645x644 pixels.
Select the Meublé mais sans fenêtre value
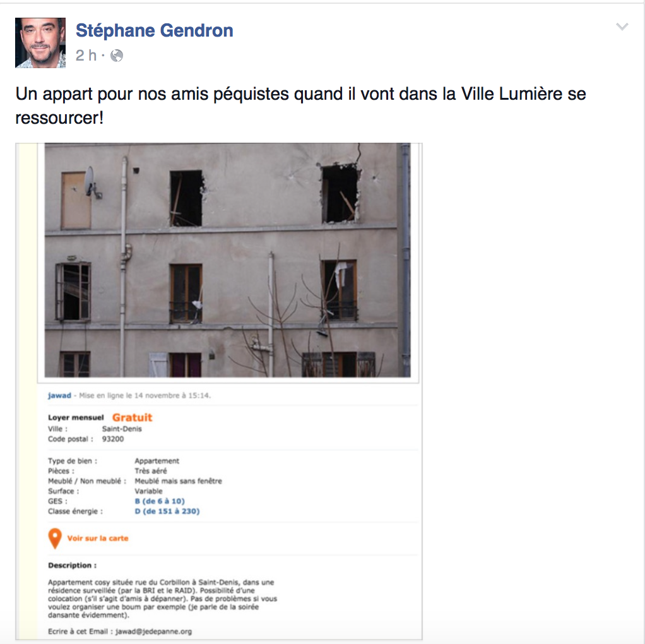178,481
